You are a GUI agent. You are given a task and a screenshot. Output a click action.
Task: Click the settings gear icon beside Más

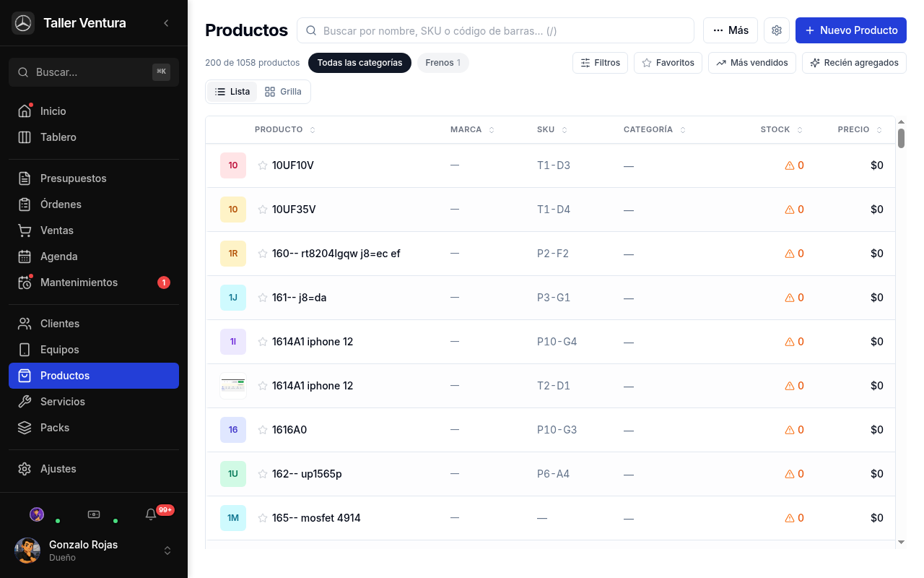777,30
